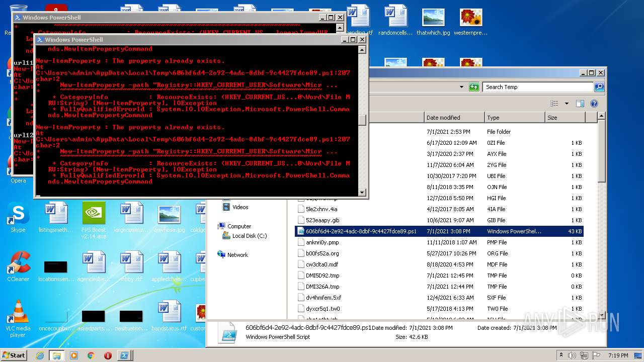Select the DMI5D92.tmp file

click(x=439, y=276)
